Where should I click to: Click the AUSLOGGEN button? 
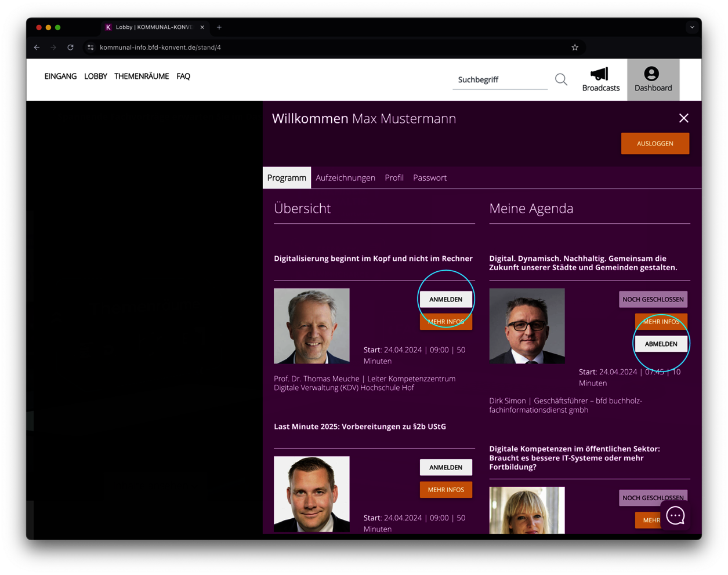coord(655,144)
